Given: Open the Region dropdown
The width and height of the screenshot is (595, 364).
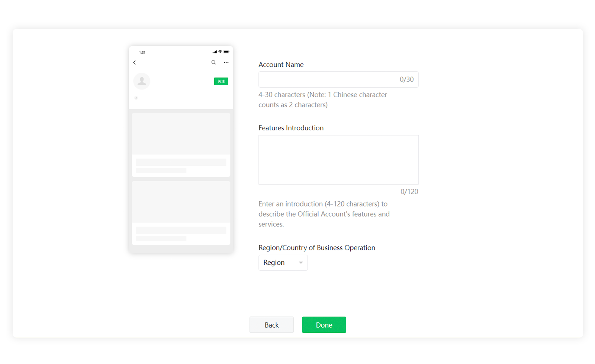Looking at the screenshot, I should point(283,263).
